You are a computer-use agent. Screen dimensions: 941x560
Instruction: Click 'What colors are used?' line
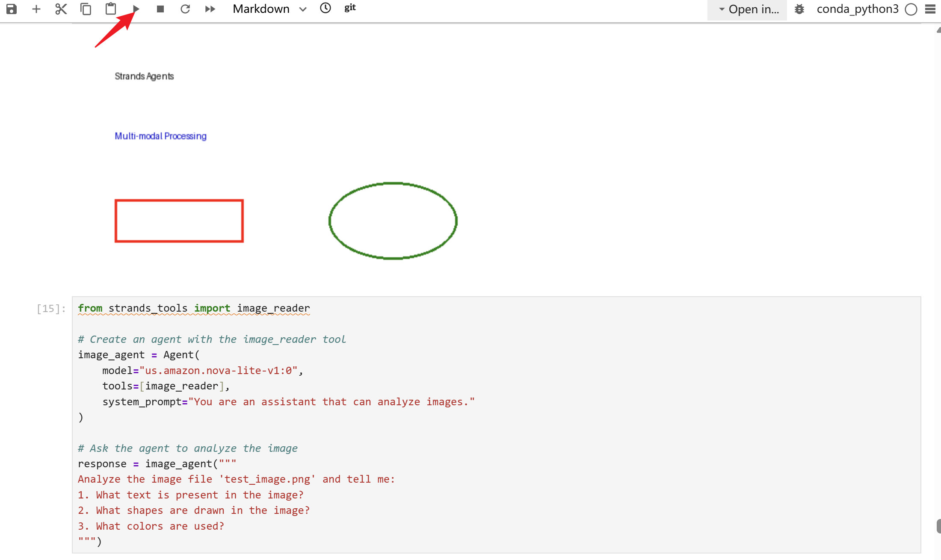coord(151,526)
